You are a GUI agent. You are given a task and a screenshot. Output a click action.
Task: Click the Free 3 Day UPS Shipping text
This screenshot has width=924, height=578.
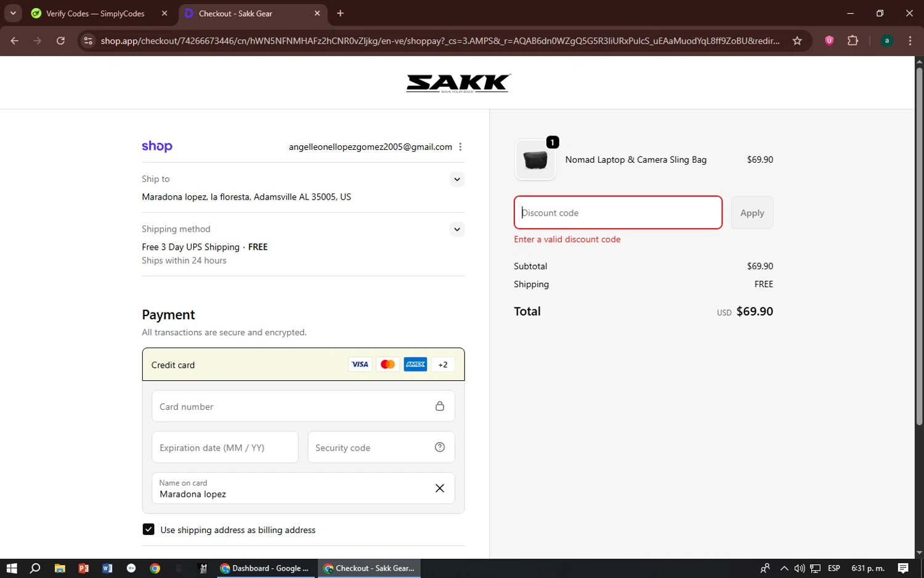pos(190,246)
